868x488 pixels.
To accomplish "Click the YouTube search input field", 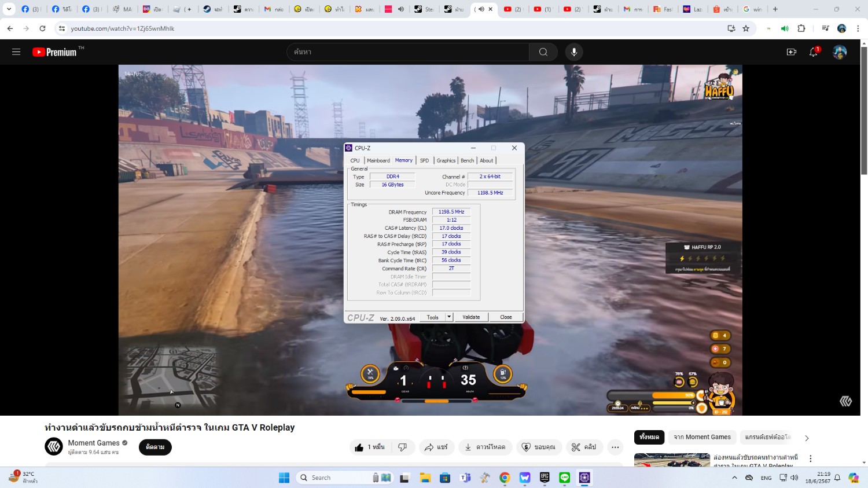I will tap(408, 52).
